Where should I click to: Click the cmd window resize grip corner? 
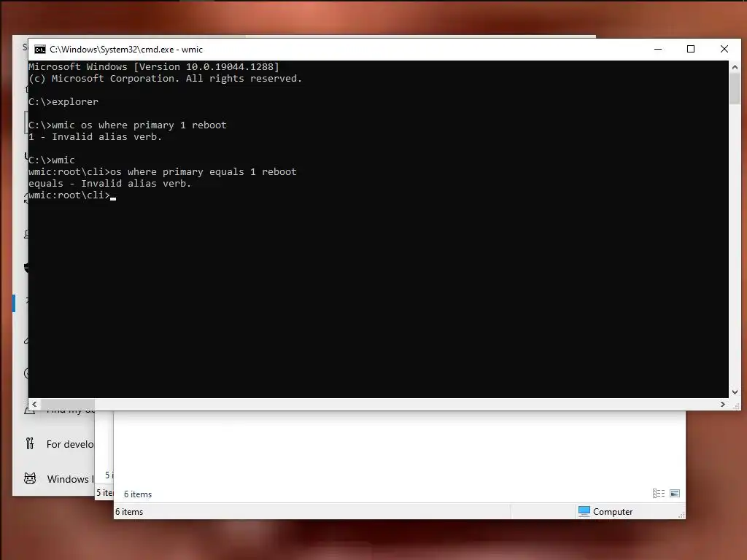pos(735,405)
